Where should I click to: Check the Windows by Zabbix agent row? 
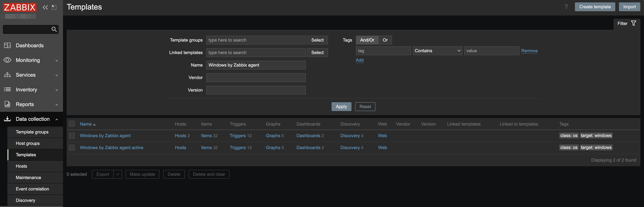[72, 136]
